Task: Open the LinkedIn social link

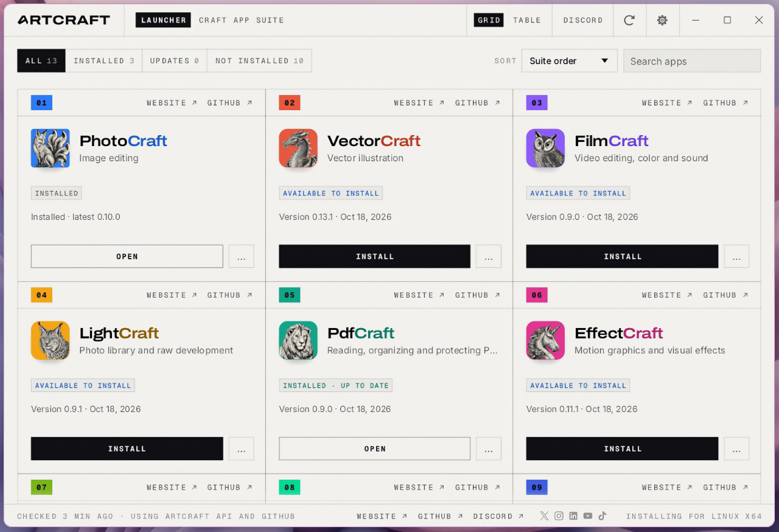Action: 573,516
